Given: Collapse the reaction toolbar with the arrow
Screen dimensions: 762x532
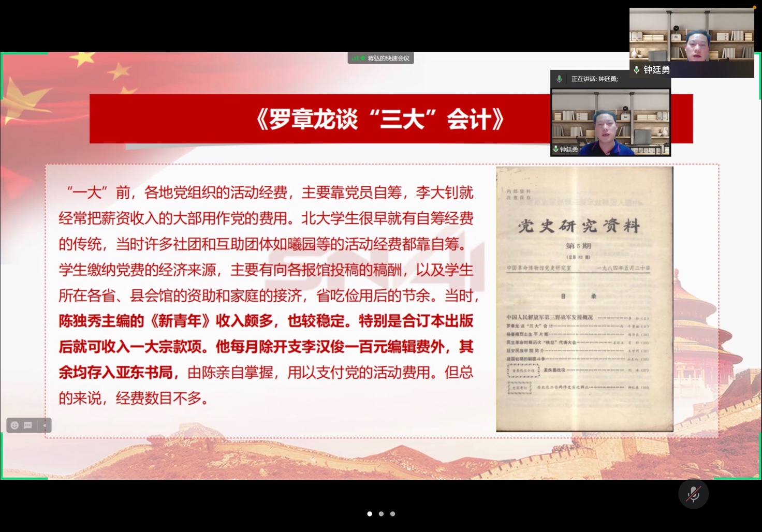Looking at the screenshot, I should tap(45, 425).
